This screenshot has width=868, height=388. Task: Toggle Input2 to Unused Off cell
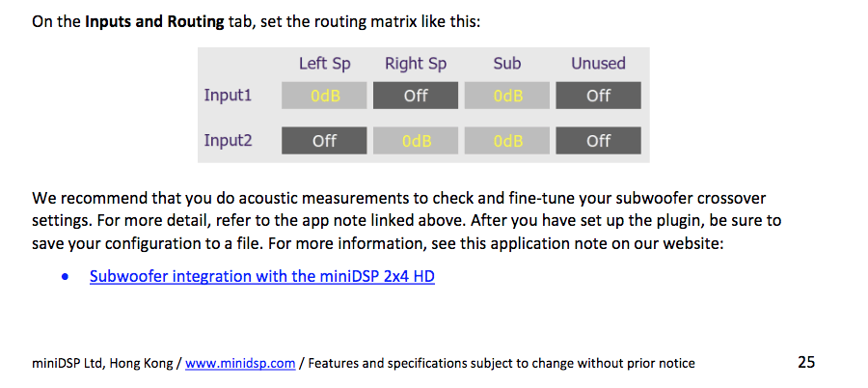598,141
